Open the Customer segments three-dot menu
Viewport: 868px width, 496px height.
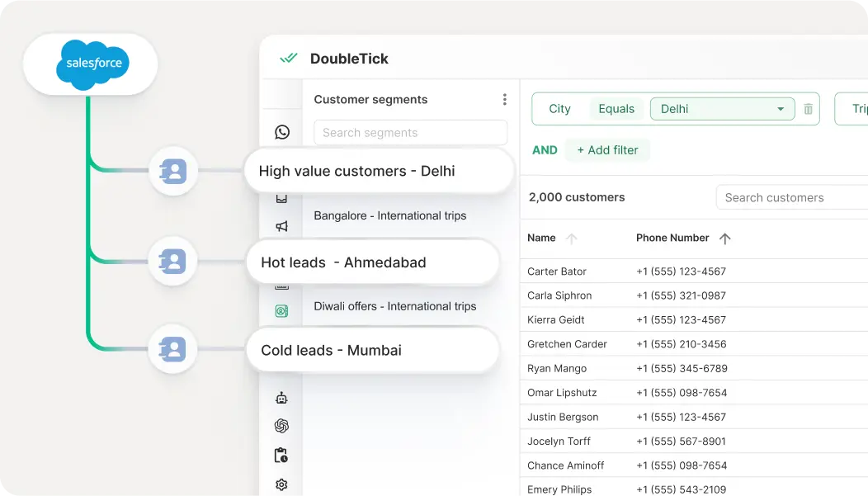pyautogui.click(x=504, y=99)
